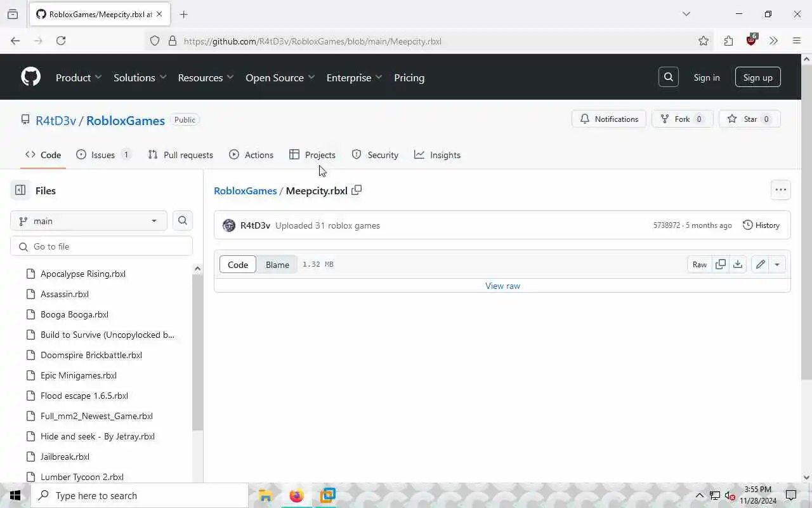
Task: Click the RobloxGames breadcrumb link
Action: (245, 190)
